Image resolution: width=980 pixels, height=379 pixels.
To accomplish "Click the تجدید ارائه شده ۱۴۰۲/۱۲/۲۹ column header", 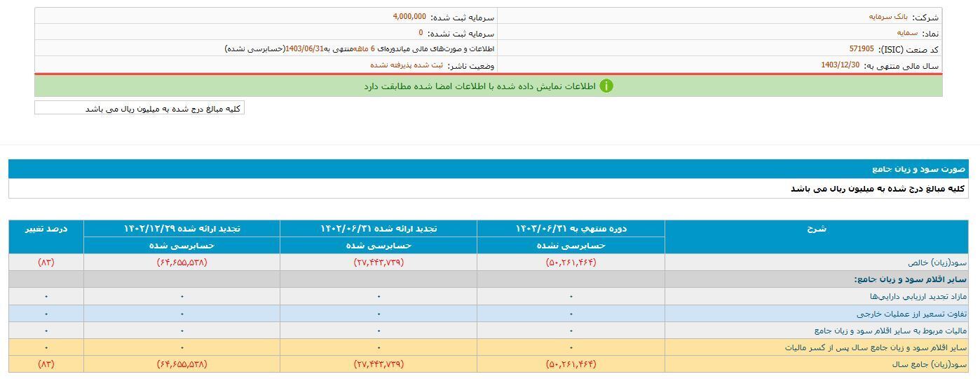I will click(182, 229).
